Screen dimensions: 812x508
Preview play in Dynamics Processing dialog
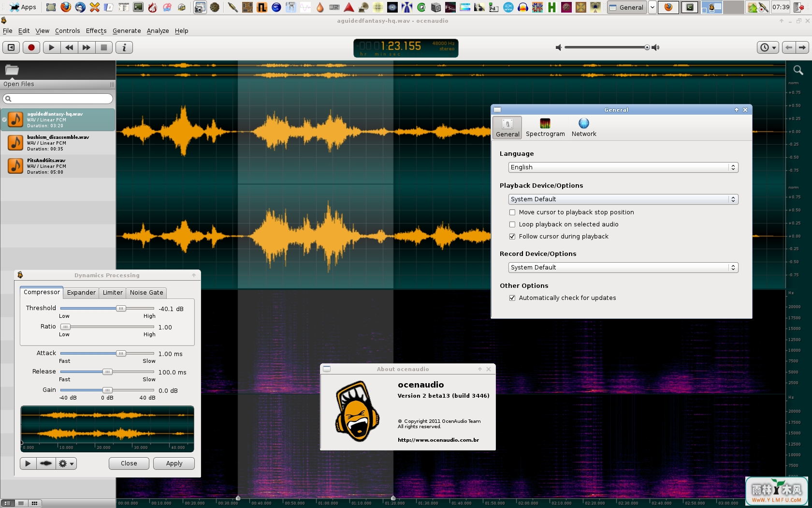(28, 463)
